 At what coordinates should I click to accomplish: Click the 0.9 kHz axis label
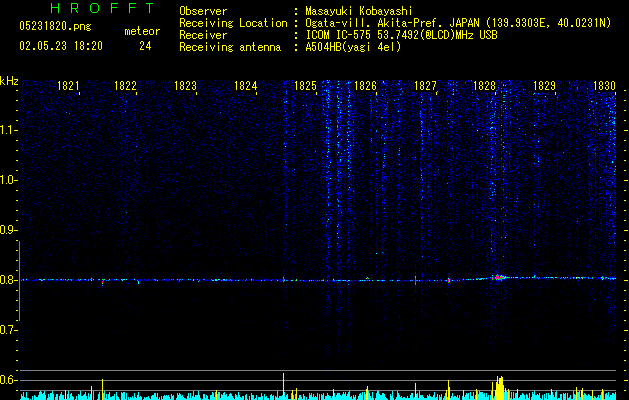coord(7,230)
